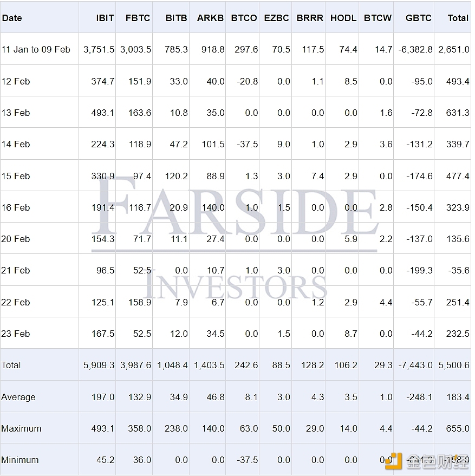Click FBTC value 163.6 for 13 Feb
Screen dimensions: 475x476
click(139, 113)
